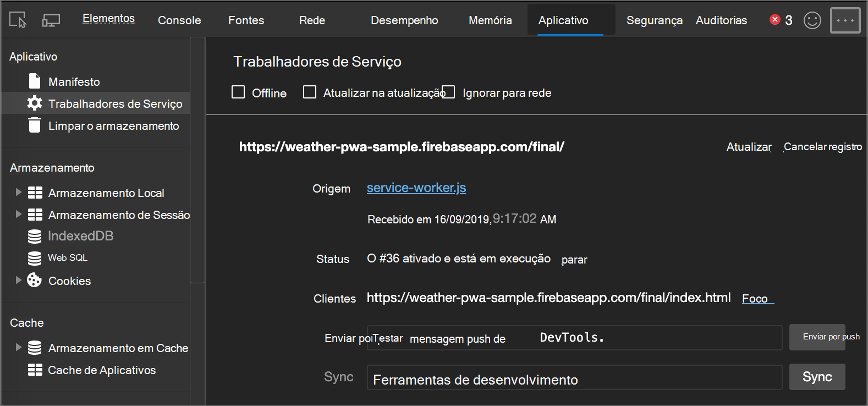868x406 pixels.
Task: Click the Trabalhadores de Serviço gear icon
Action: (35, 103)
